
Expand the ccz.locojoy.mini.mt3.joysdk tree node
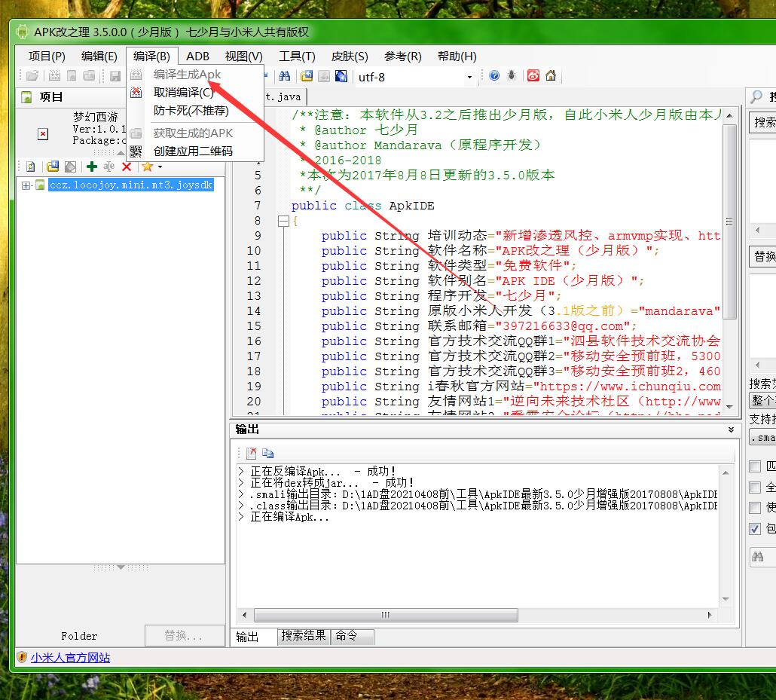pos(26,185)
